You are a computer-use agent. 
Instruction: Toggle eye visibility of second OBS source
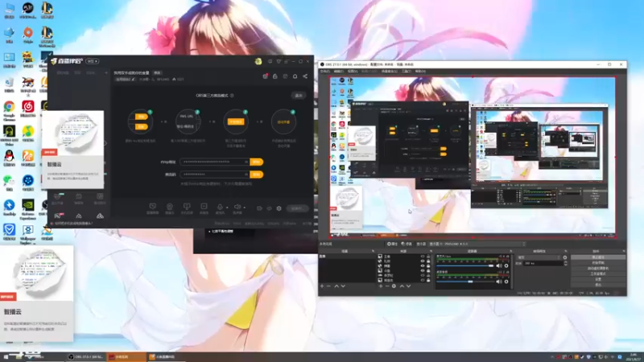click(x=423, y=261)
